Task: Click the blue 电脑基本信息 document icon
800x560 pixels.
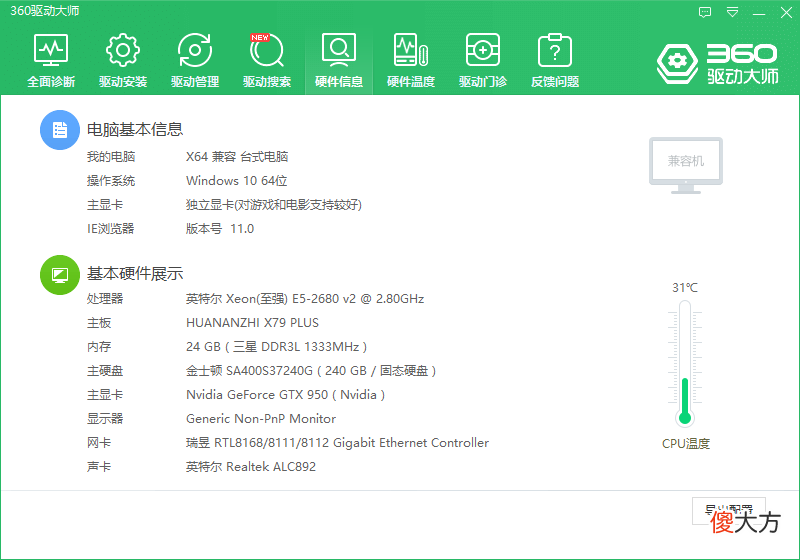Action: point(60,130)
